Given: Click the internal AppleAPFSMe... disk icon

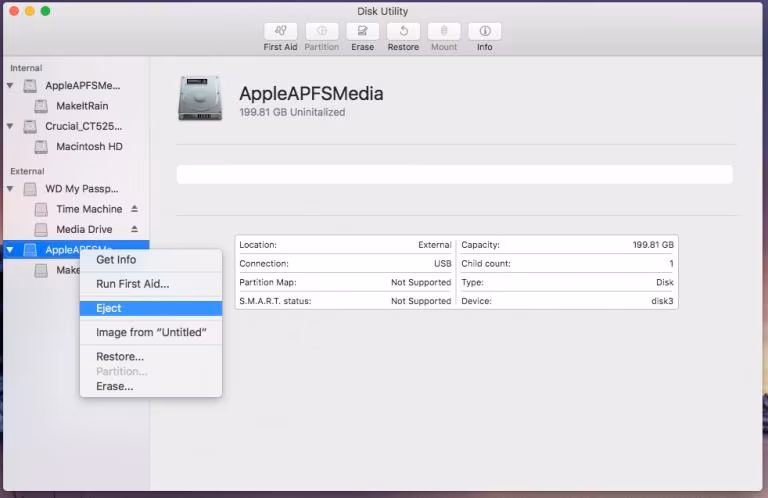Looking at the screenshot, I should (30, 86).
